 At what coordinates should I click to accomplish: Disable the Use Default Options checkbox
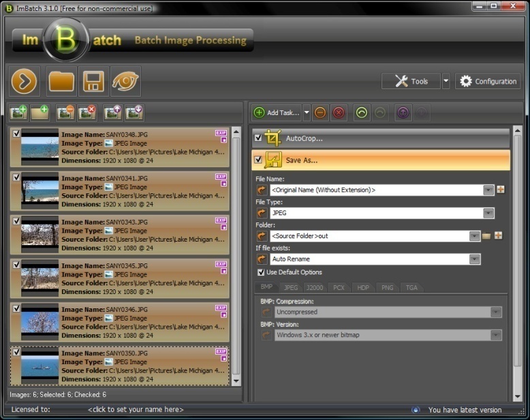coord(261,272)
